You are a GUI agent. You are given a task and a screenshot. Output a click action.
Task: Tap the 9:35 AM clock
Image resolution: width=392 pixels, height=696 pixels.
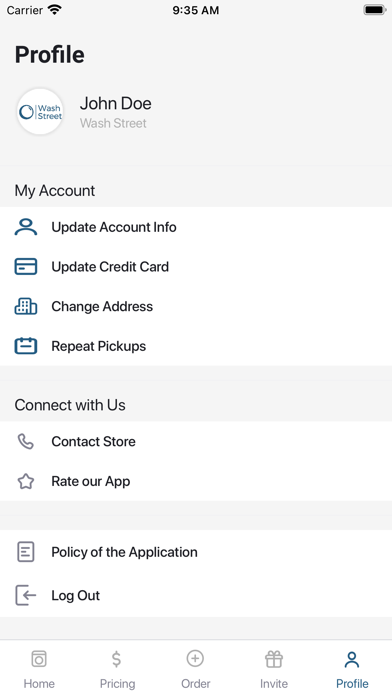click(x=196, y=10)
